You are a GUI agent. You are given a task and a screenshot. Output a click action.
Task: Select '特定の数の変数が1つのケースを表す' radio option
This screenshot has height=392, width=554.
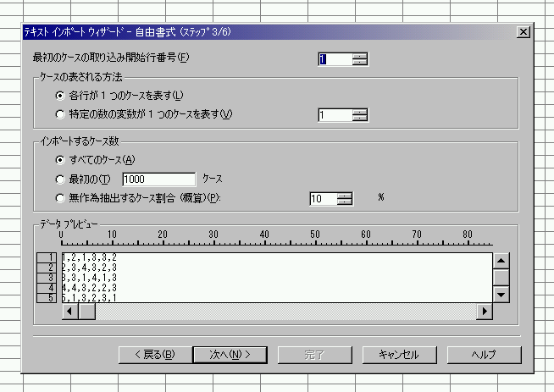point(59,114)
